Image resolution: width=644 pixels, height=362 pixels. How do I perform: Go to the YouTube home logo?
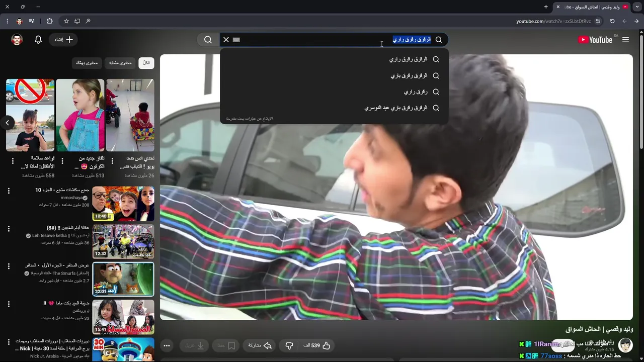[x=595, y=40]
